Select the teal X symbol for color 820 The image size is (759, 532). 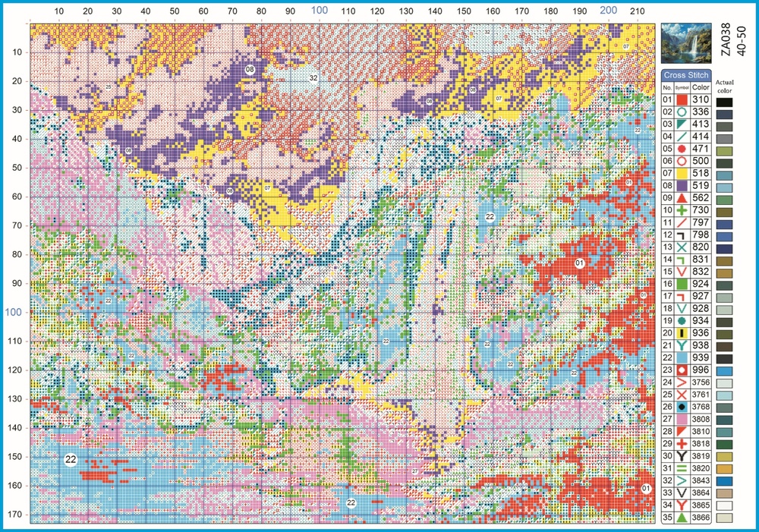pos(682,247)
